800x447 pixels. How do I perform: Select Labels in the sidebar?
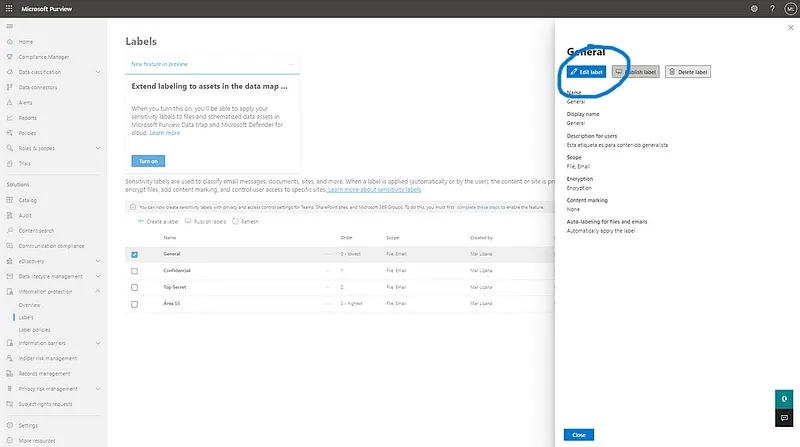coord(26,317)
